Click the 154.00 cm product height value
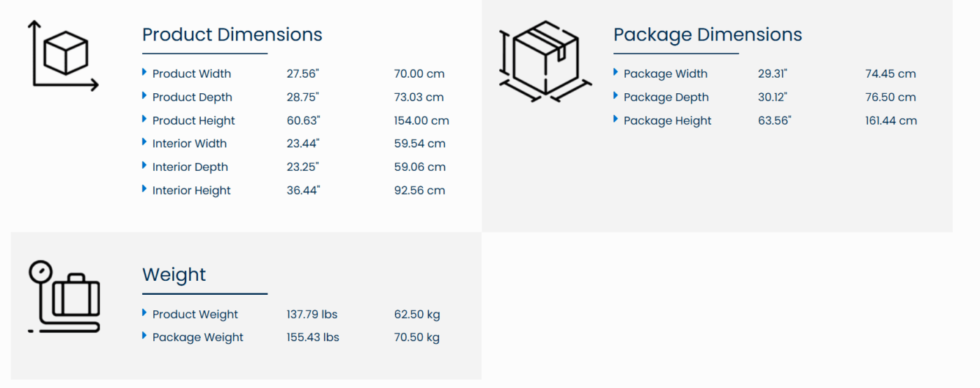This screenshot has height=388, width=980. click(421, 120)
